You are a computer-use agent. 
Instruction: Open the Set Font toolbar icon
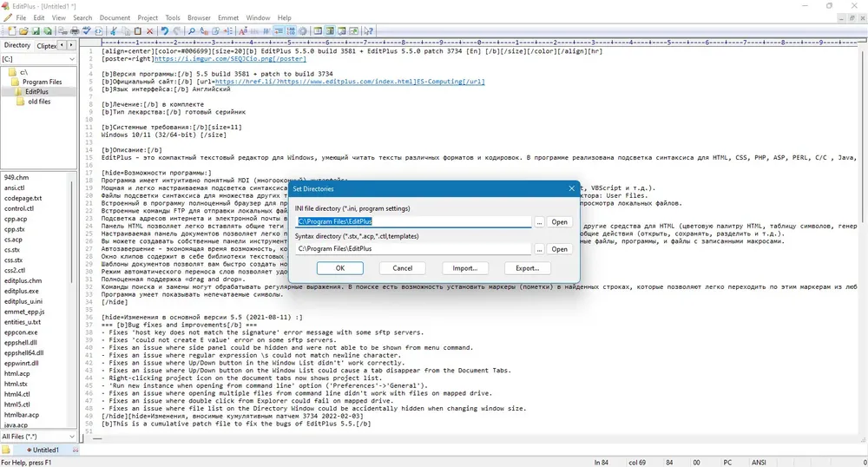click(242, 31)
